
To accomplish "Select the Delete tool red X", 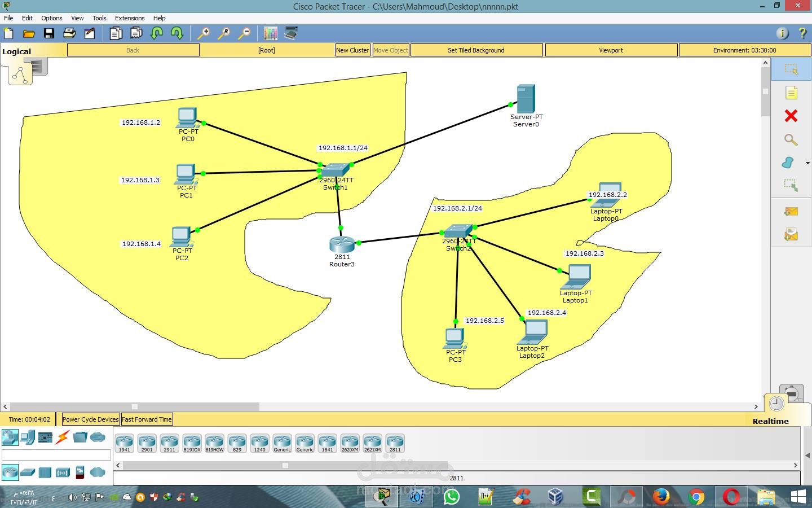I will pos(791,116).
